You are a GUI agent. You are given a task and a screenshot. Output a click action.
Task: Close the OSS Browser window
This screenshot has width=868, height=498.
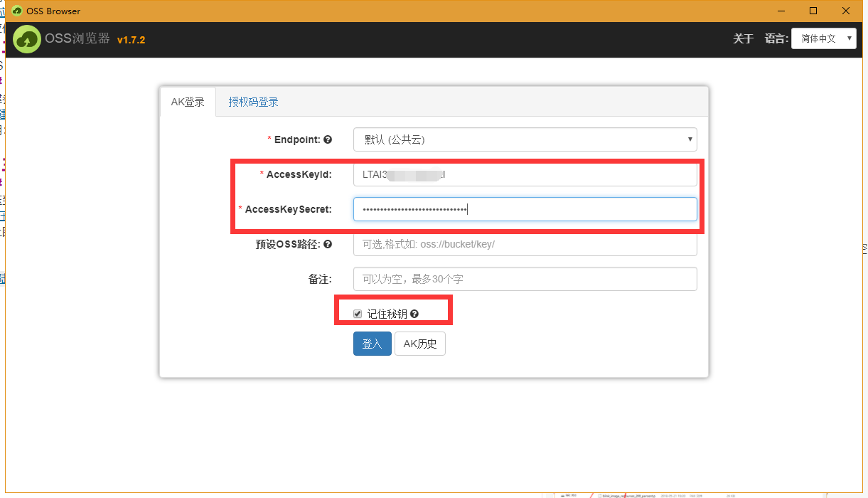tap(846, 11)
